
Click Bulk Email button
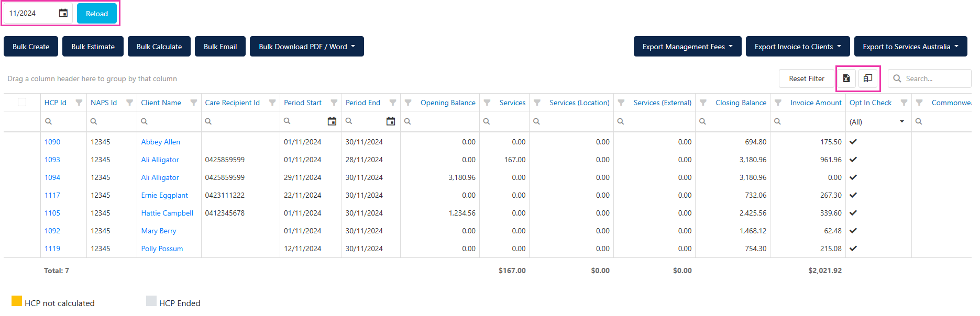[x=220, y=47]
